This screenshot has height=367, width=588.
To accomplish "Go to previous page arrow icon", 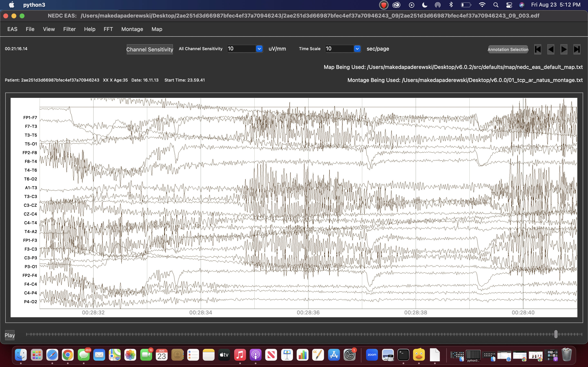I will tap(551, 50).
